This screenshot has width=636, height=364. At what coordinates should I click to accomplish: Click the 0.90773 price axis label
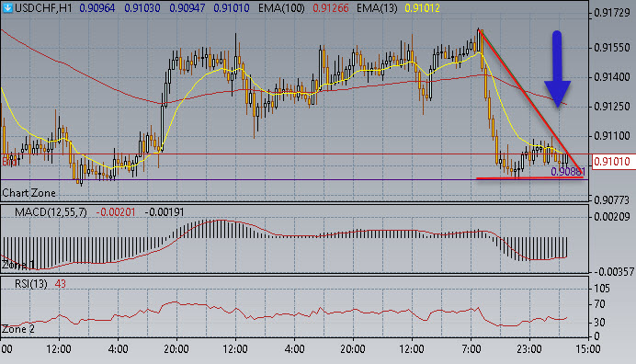612,200
